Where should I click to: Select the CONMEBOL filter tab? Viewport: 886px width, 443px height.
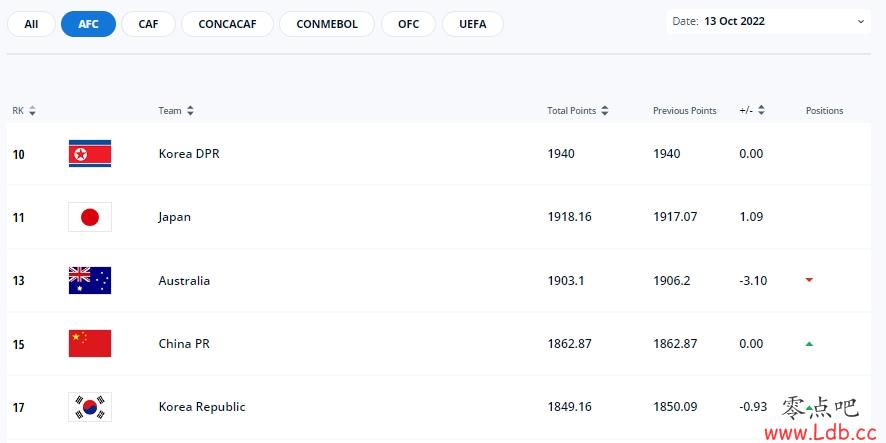point(327,24)
